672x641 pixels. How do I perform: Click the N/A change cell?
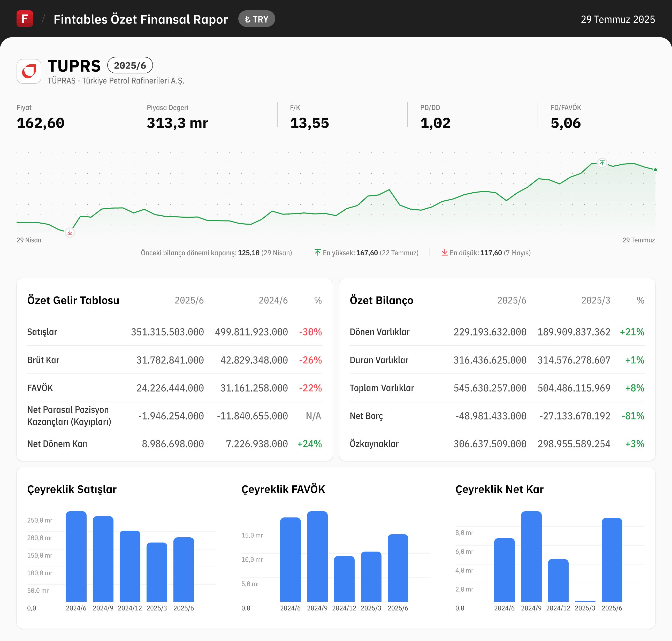[x=314, y=416]
